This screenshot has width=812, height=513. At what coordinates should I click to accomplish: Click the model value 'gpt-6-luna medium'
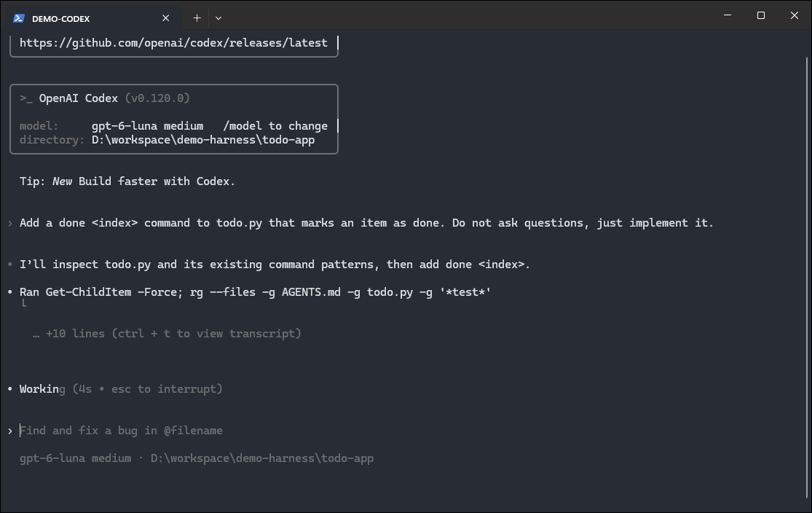[147, 126]
